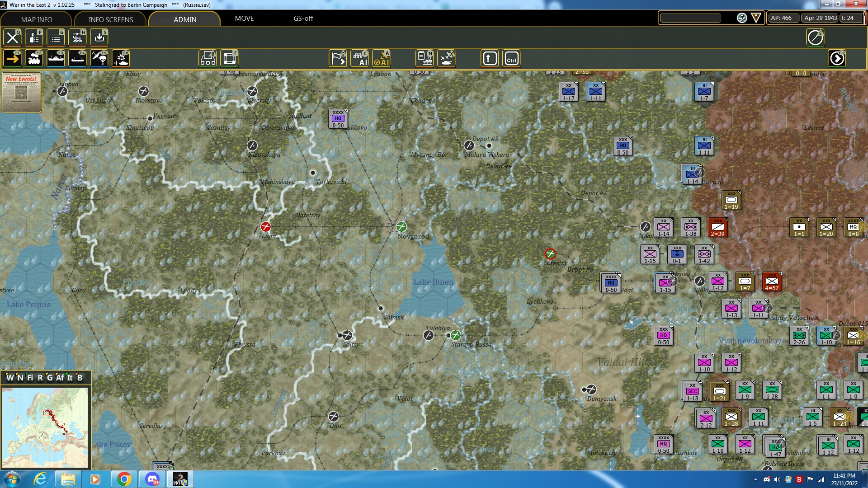Screen dimensions: 868x488
Task: Select naval transport mode (F3 ship icon)
Action: tap(56, 59)
